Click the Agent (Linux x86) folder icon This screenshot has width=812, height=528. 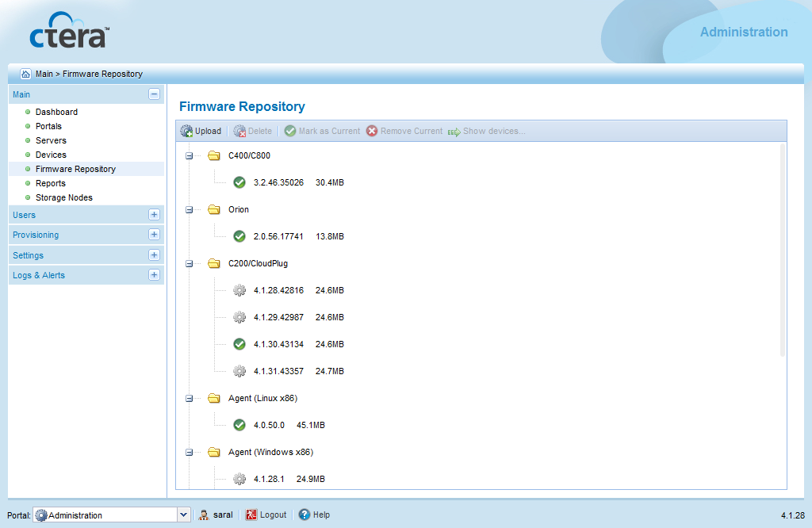coord(214,398)
